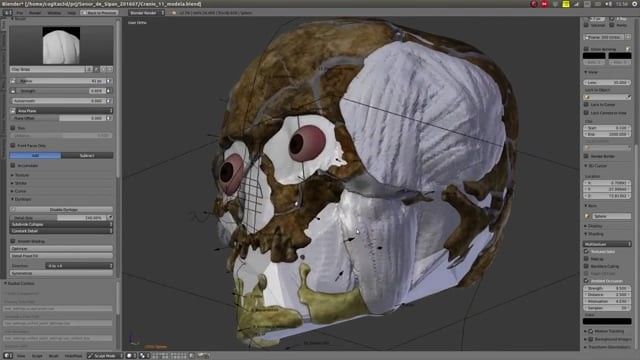This screenshot has width=640, height=360.
Task: Click the Plane Offset field
Action: 58,118
